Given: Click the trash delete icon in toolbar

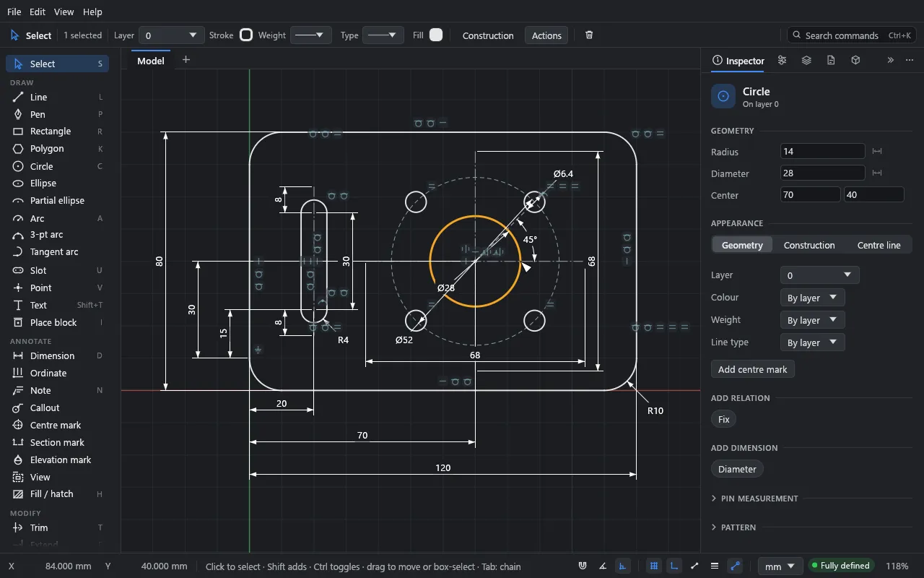Looking at the screenshot, I should point(589,35).
